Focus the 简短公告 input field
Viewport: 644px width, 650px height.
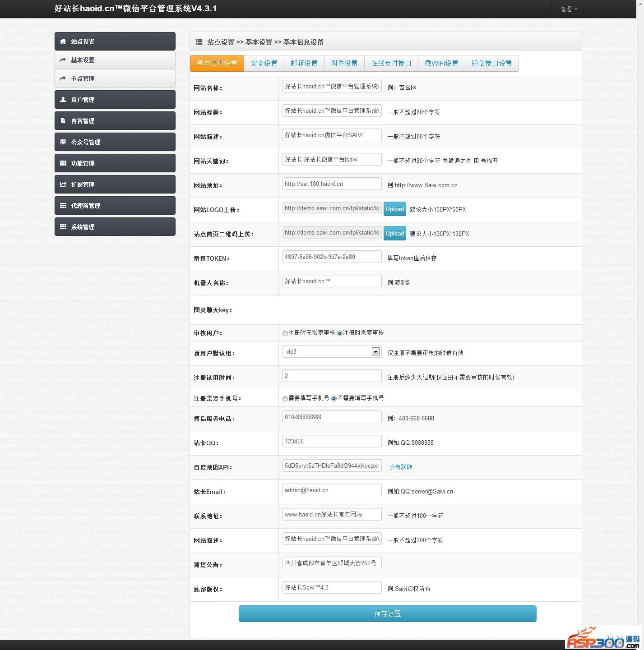pyautogui.click(x=332, y=563)
